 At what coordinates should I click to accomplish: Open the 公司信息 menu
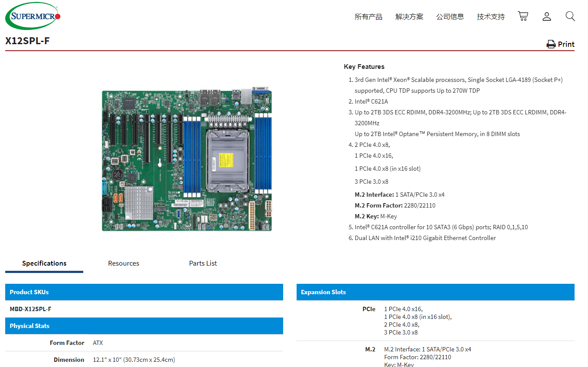click(450, 17)
